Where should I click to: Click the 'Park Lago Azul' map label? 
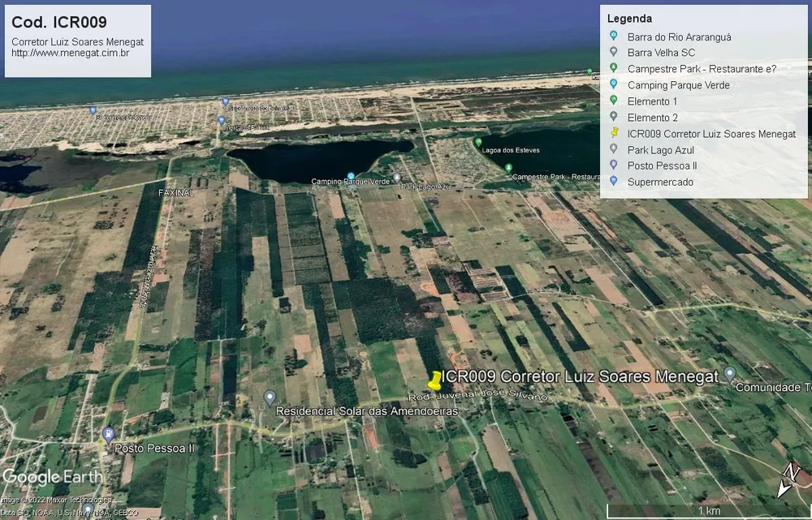click(426, 187)
